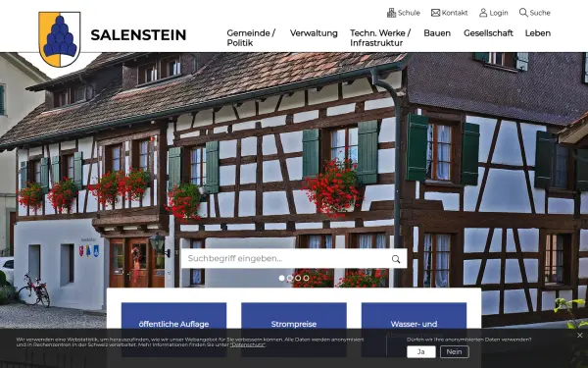
Task: Close the cookie banner with the X
Action: (580, 335)
